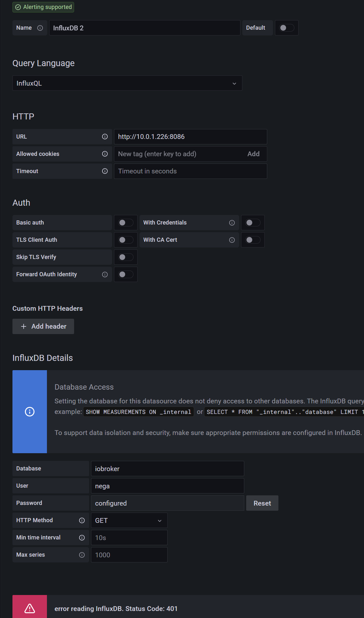The image size is (364, 618).
Task: Click the Add header button
Action: 43,326
